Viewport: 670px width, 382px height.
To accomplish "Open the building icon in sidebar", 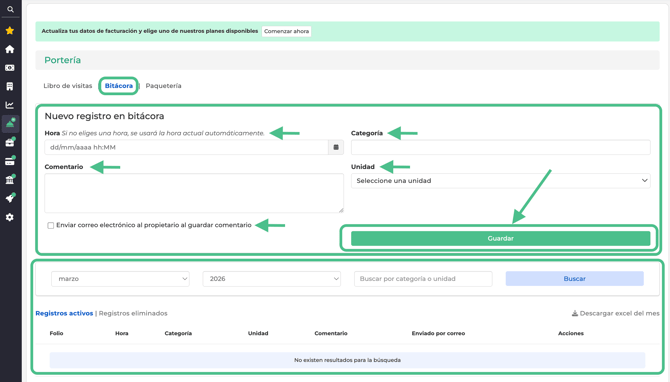I will point(10,86).
